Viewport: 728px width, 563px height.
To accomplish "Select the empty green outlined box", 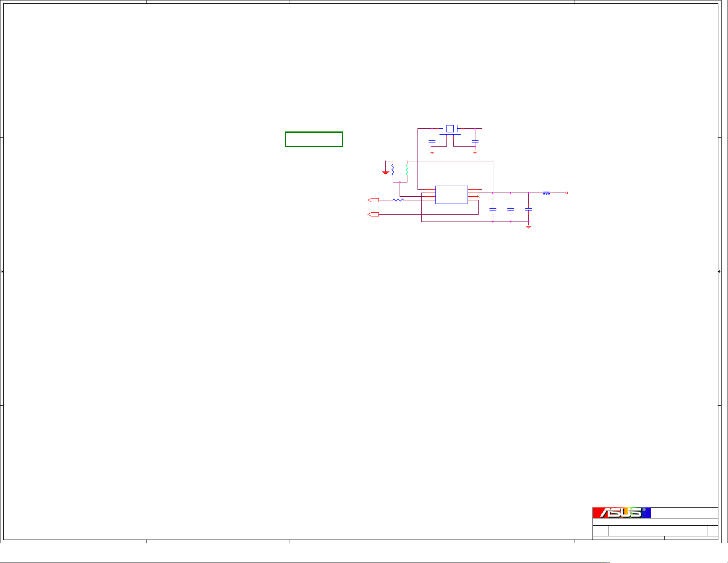I will 314,139.
